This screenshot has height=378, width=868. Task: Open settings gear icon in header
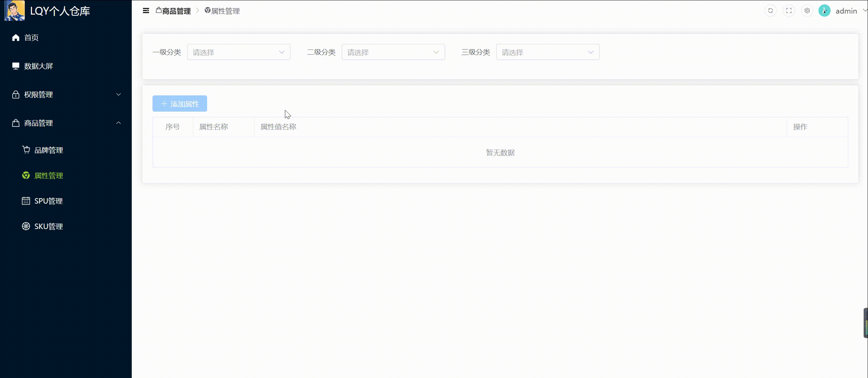[x=807, y=11]
